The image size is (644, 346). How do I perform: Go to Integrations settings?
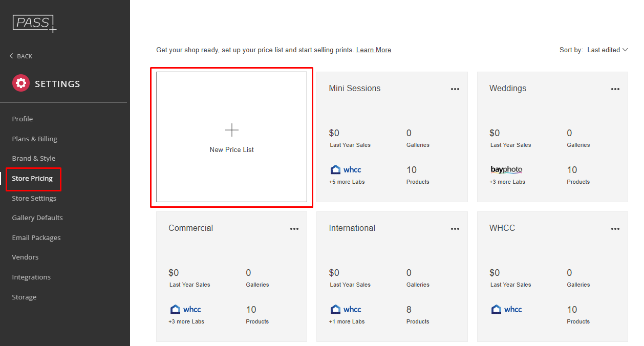point(31,277)
